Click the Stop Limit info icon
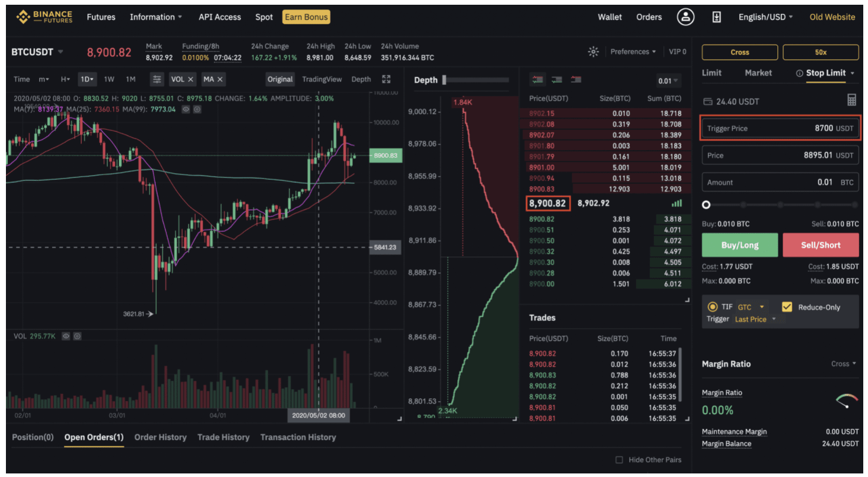Screen dimensions: 868x477 pos(799,73)
